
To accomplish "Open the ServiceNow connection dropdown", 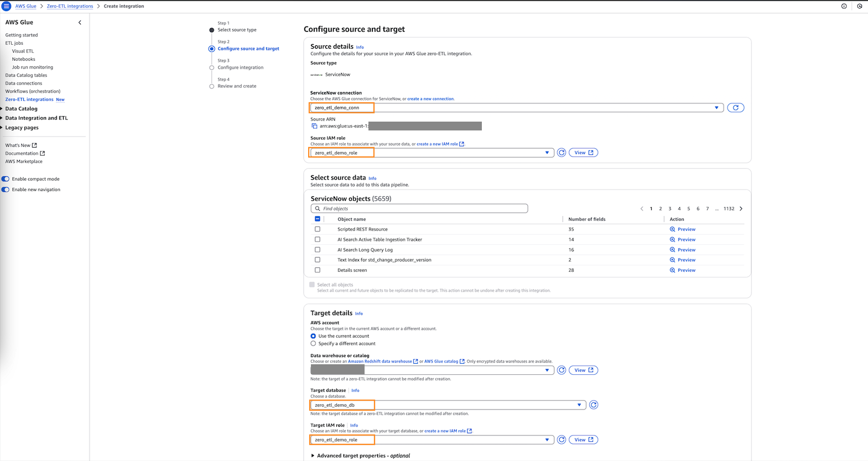I will 517,108.
